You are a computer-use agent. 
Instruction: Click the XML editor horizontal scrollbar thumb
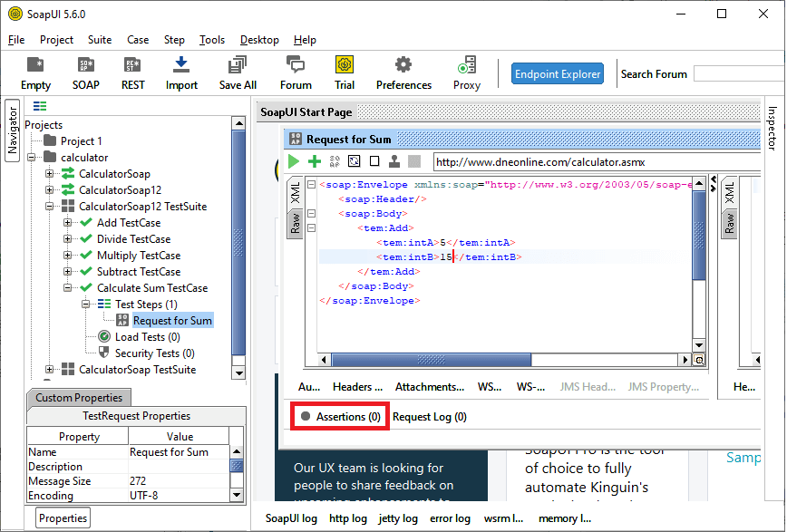[432, 360]
